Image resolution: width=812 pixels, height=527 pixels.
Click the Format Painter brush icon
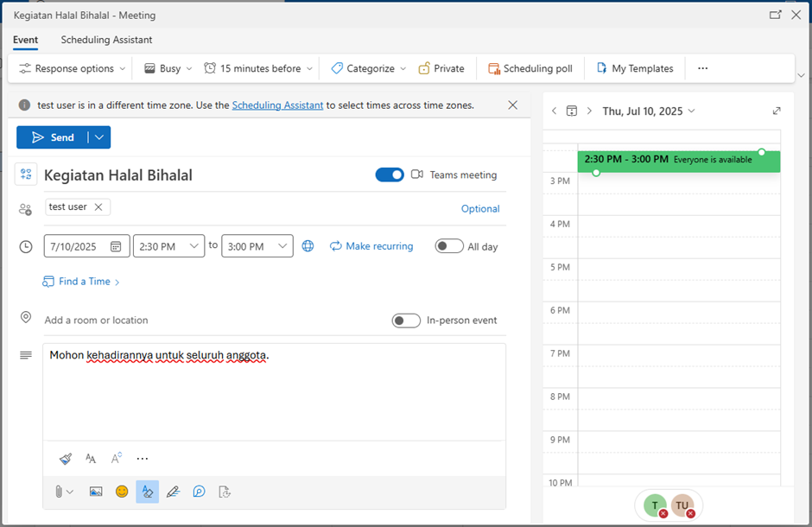pos(66,459)
